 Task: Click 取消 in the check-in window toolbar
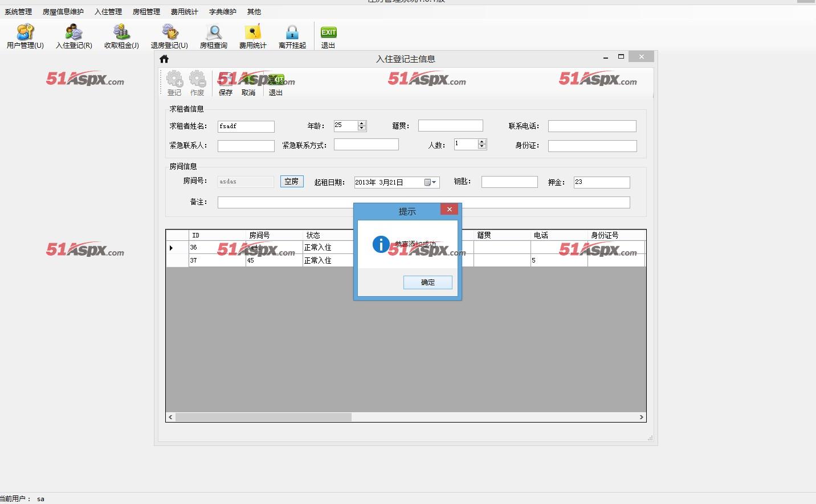[x=248, y=83]
